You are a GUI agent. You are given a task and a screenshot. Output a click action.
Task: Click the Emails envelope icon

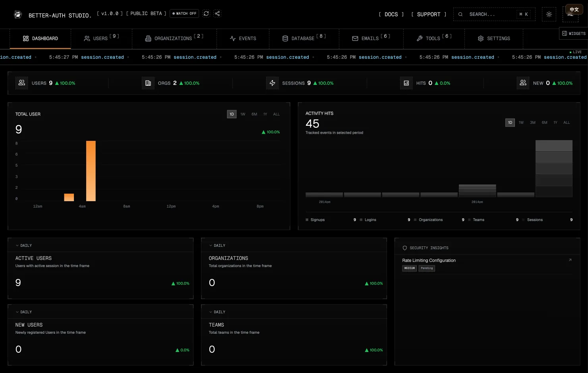tap(355, 38)
